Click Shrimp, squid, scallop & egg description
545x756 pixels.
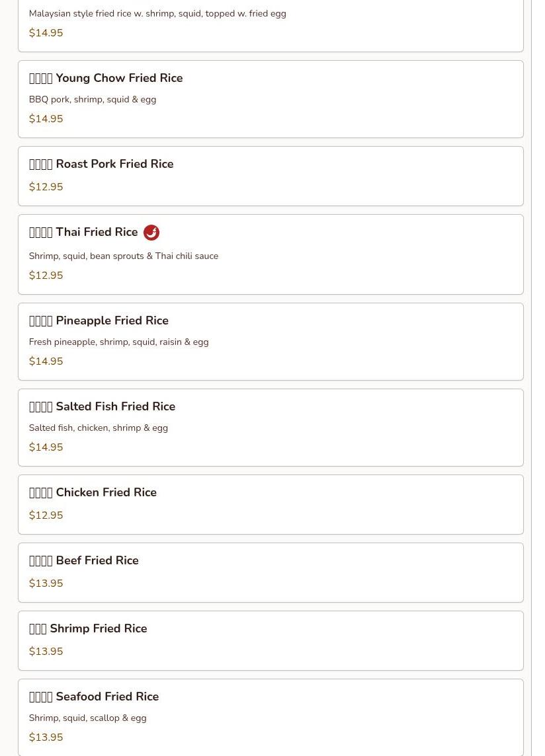(x=87, y=718)
